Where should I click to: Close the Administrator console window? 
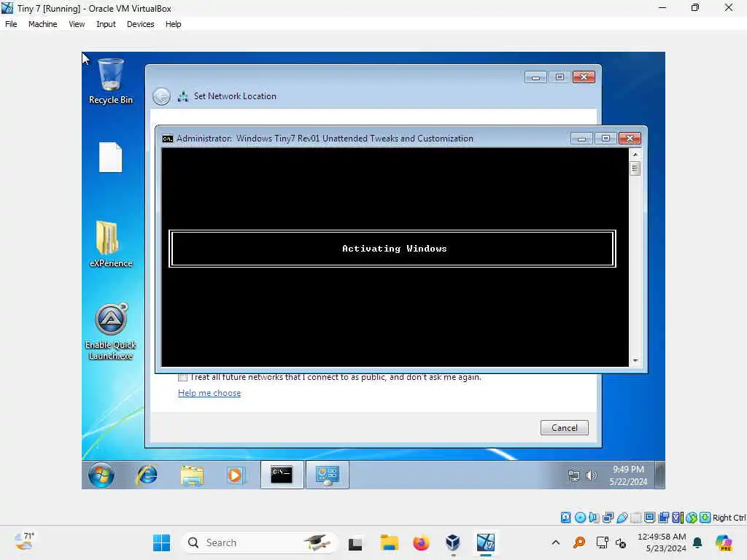pos(630,139)
